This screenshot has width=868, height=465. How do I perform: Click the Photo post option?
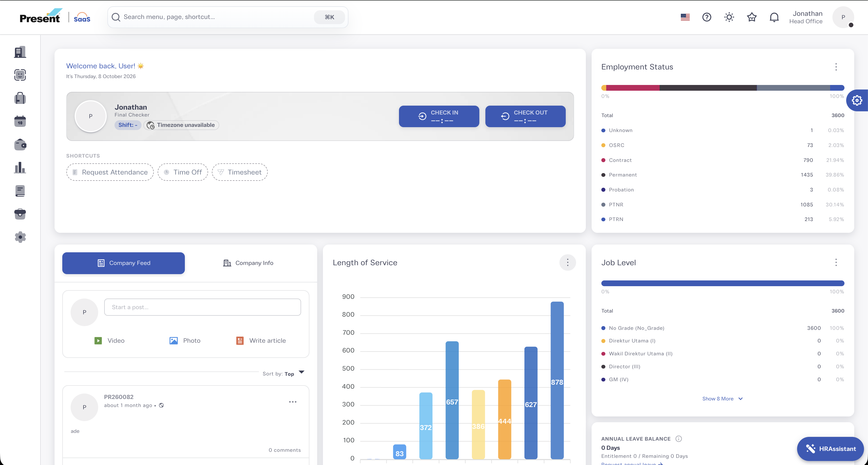pos(185,341)
